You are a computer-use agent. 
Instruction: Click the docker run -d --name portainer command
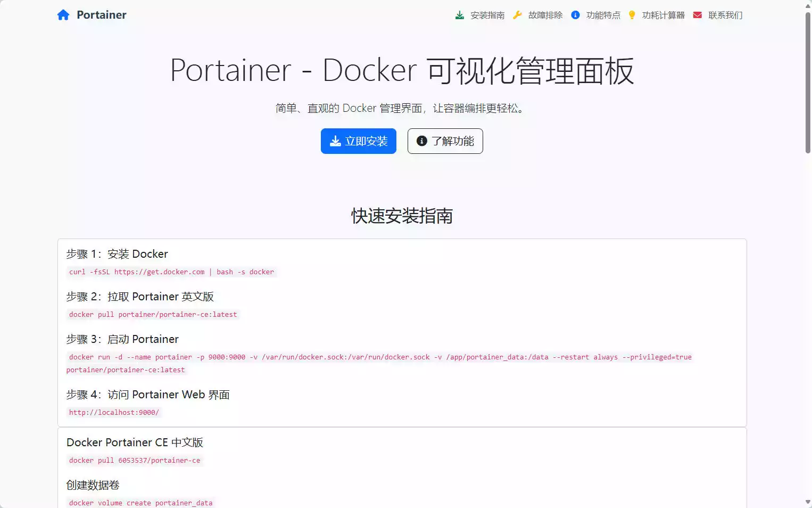point(379,363)
